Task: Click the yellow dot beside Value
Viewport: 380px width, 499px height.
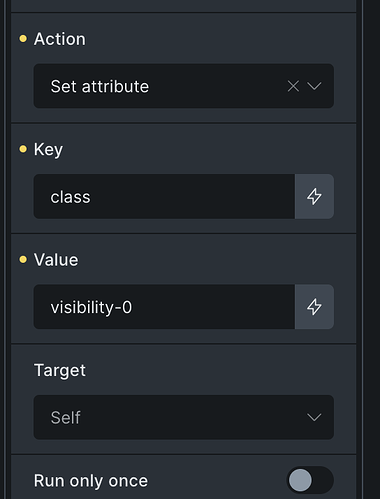Action: (x=23, y=259)
